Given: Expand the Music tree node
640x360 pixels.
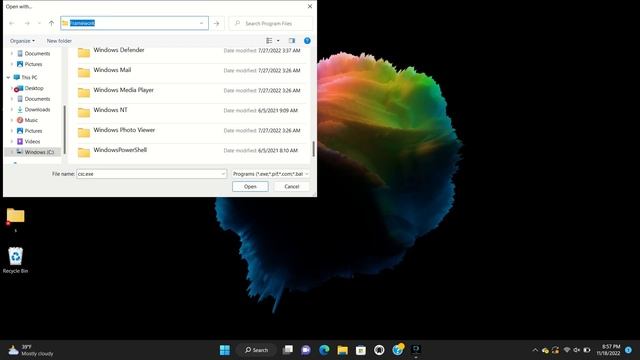Looking at the screenshot, I should 11,120.
